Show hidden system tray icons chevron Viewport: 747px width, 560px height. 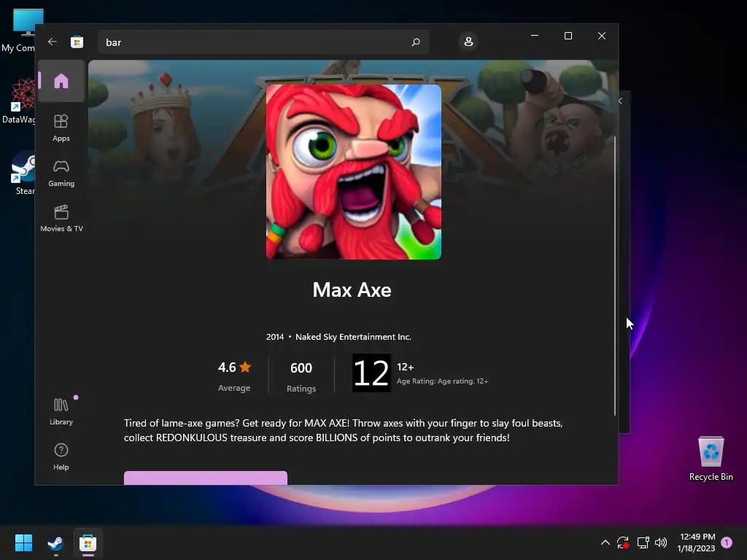605,542
